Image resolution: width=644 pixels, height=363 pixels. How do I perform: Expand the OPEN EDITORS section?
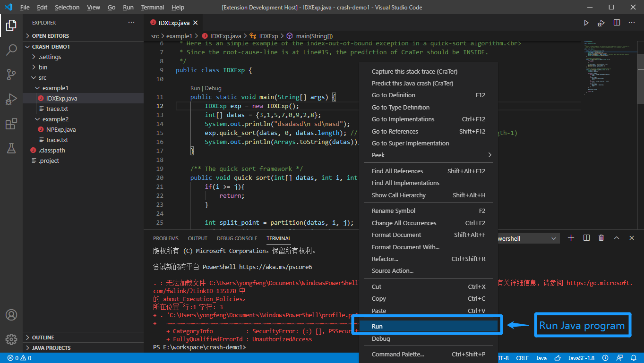(x=83, y=36)
